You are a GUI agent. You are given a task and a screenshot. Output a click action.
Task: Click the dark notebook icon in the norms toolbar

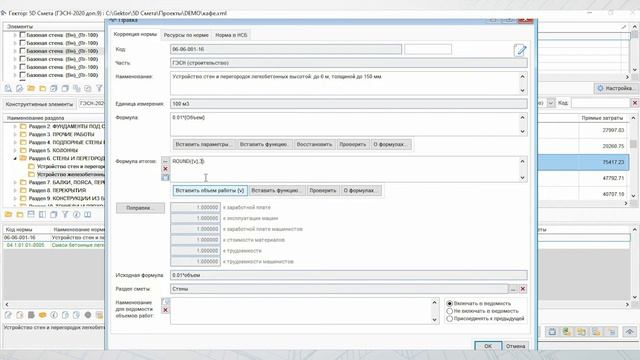tap(31, 315)
